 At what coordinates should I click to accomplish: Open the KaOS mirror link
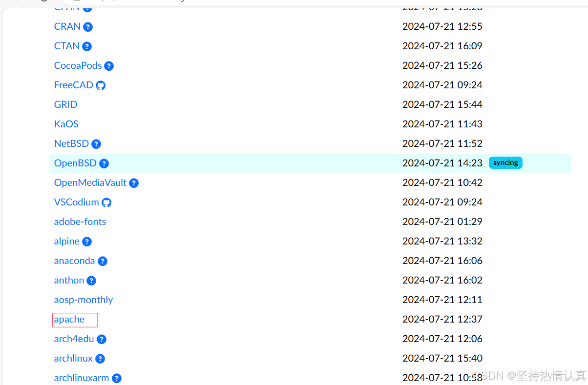click(x=66, y=124)
